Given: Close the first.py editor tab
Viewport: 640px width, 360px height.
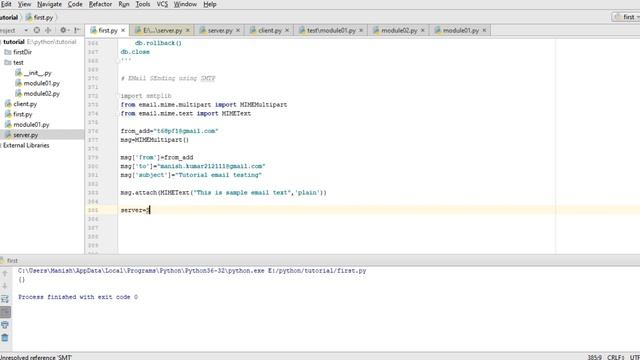Looking at the screenshot, I should point(123,30).
